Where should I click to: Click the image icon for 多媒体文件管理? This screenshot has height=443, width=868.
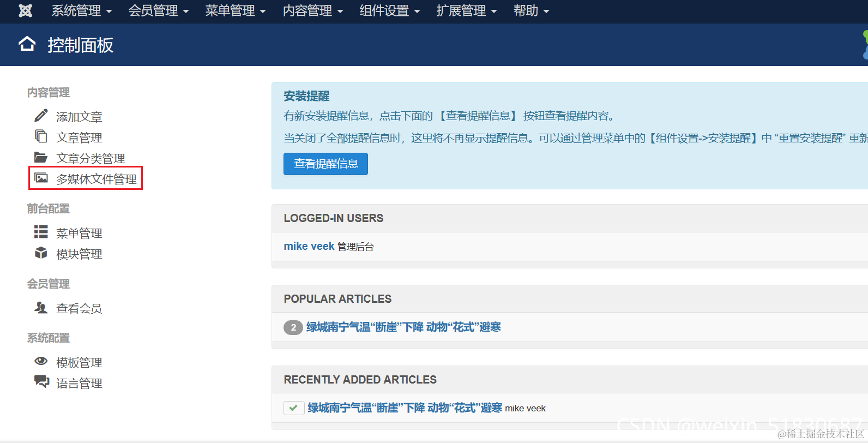[x=41, y=178]
